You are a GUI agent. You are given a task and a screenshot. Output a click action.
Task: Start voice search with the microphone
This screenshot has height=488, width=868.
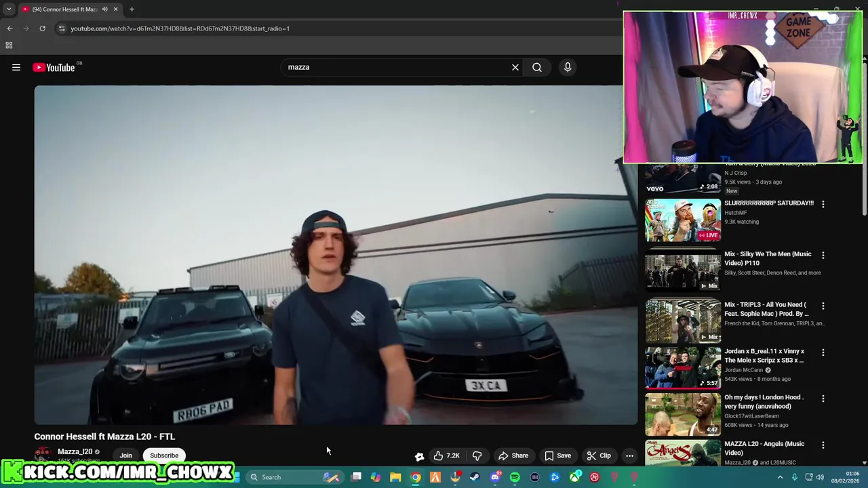click(x=568, y=67)
